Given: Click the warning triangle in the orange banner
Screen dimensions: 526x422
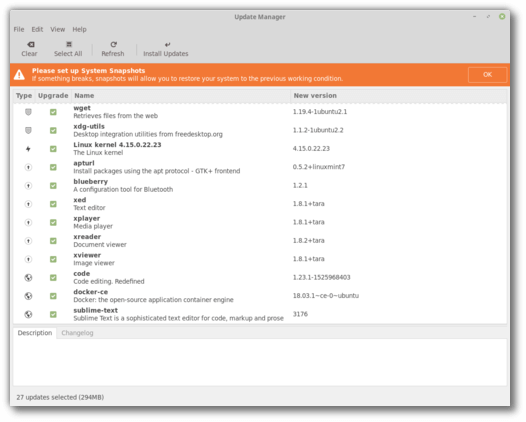Looking at the screenshot, I should [x=19, y=75].
